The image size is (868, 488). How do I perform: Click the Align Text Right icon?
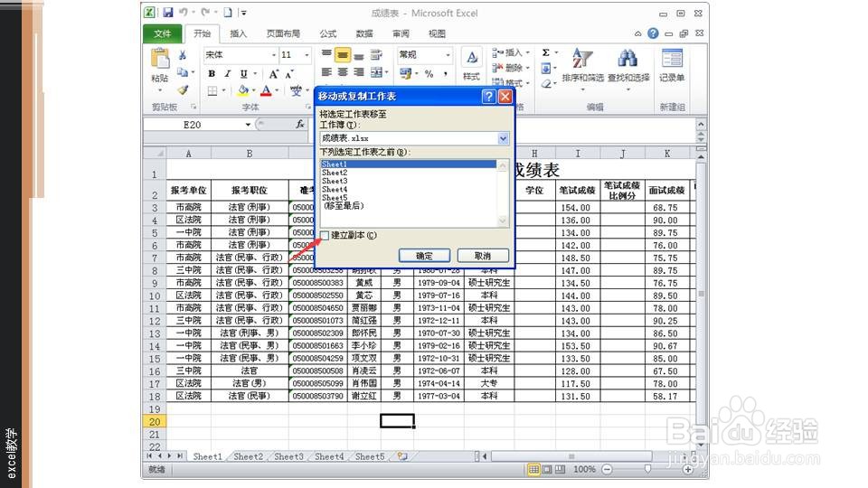359,72
